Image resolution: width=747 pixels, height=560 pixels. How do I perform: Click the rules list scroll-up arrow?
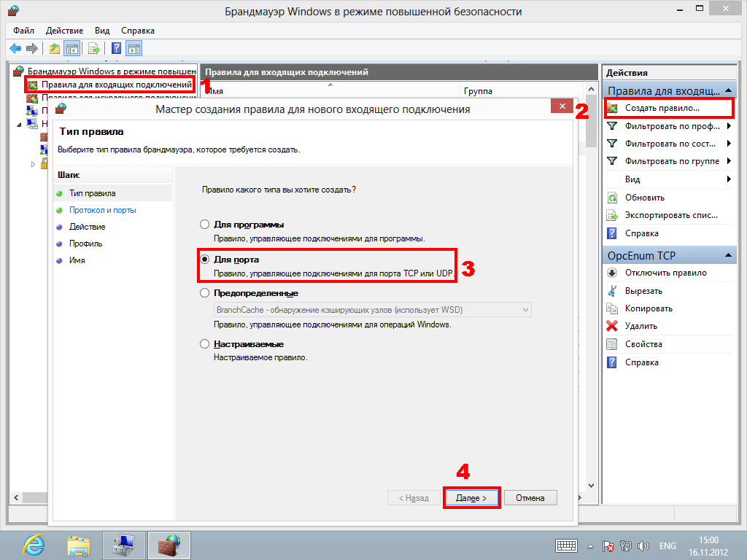[x=591, y=90]
